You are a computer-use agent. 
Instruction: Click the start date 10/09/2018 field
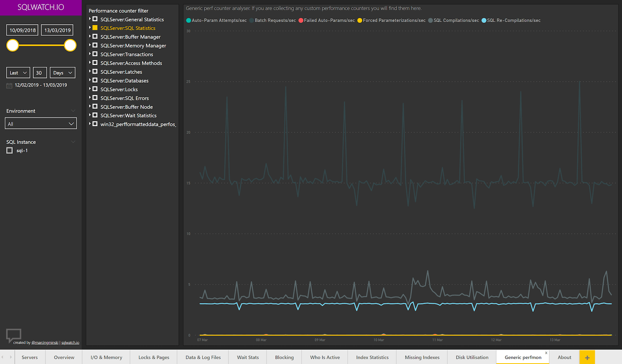[23, 30]
